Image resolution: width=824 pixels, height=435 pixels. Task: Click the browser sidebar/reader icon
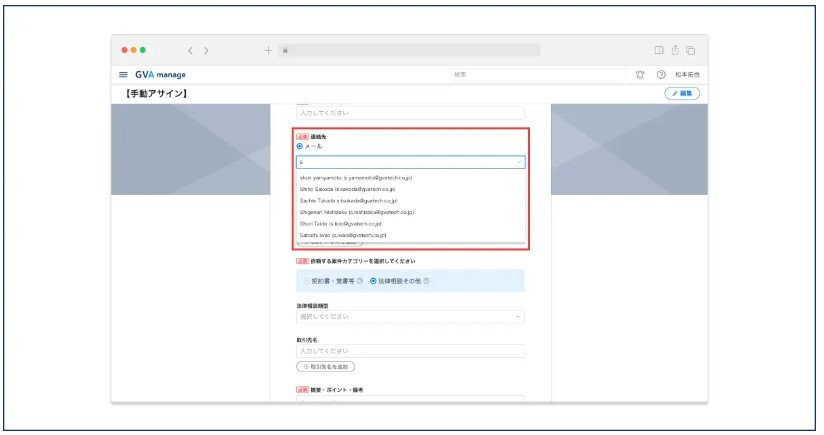658,50
